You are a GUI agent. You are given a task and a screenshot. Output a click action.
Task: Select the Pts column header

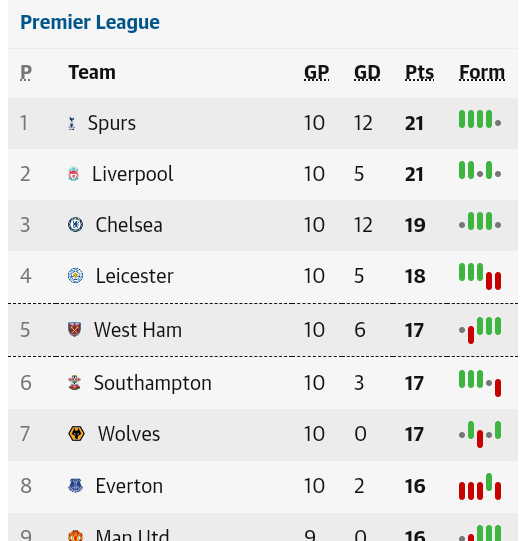(x=420, y=72)
